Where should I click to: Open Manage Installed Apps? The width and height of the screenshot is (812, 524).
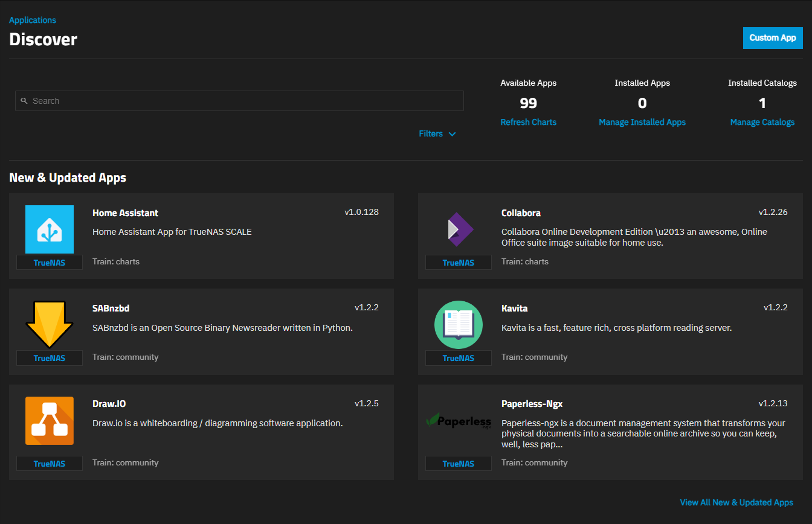[642, 122]
